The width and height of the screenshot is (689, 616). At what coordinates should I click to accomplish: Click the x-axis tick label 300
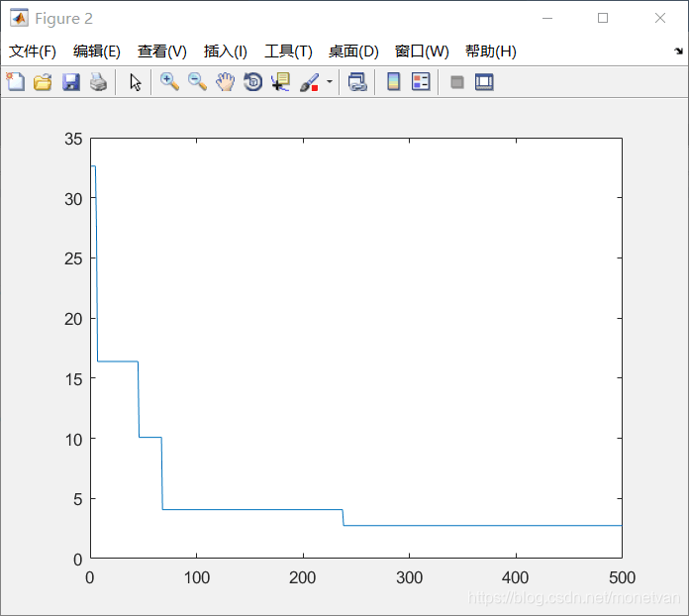409,577
